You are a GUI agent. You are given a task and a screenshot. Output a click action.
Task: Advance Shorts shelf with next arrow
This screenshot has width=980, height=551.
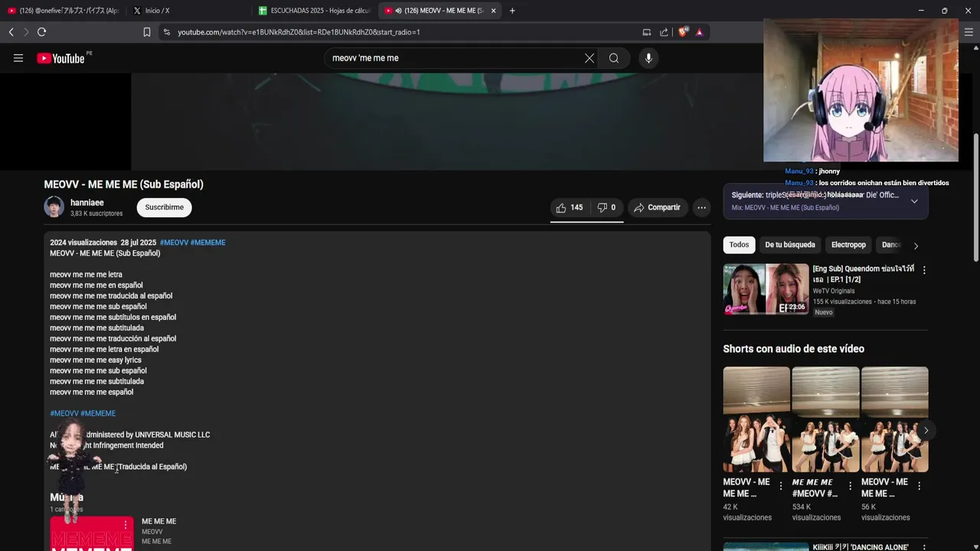point(926,430)
